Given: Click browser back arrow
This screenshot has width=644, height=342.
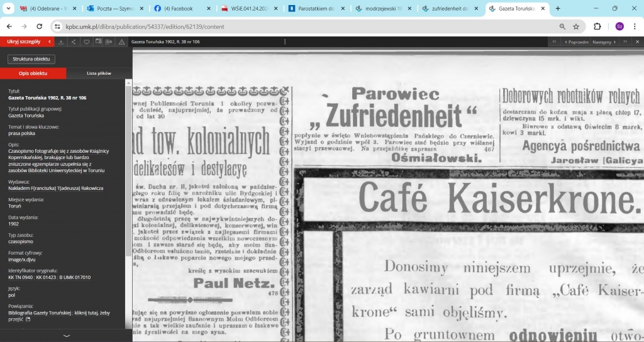Looking at the screenshot, I should (x=9, y=26).
